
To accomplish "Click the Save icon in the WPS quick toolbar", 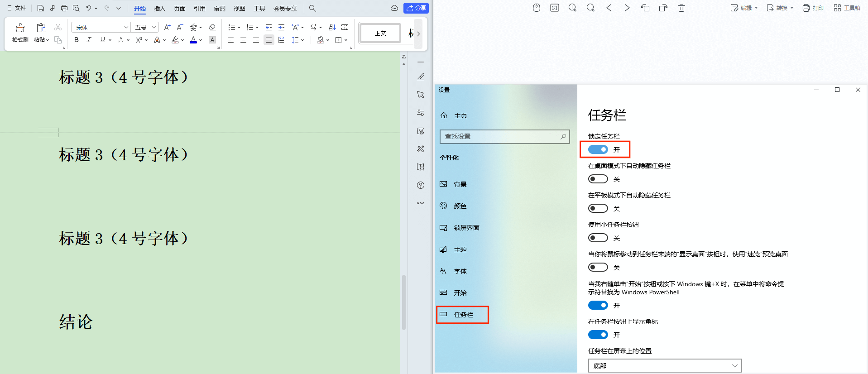I will pos(41,8).
